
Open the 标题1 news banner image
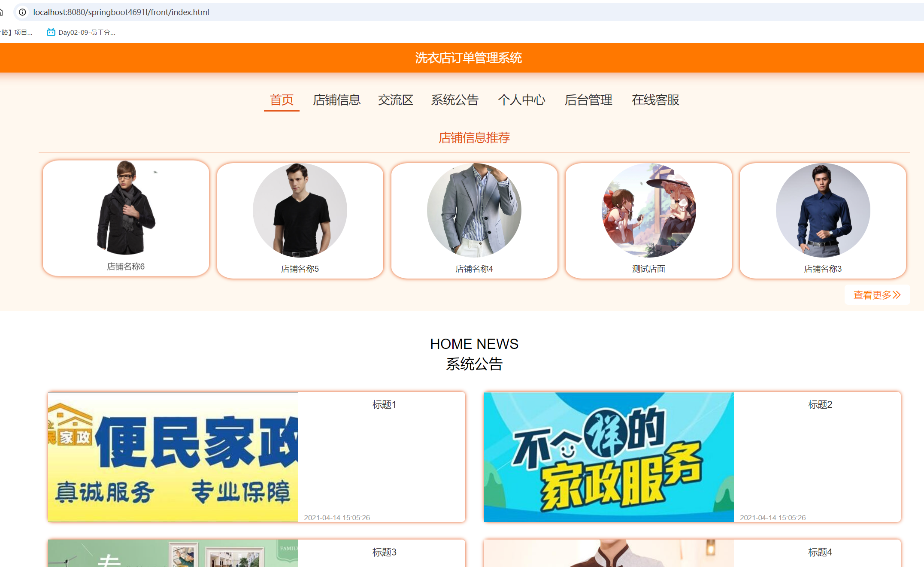pos(173,457)
